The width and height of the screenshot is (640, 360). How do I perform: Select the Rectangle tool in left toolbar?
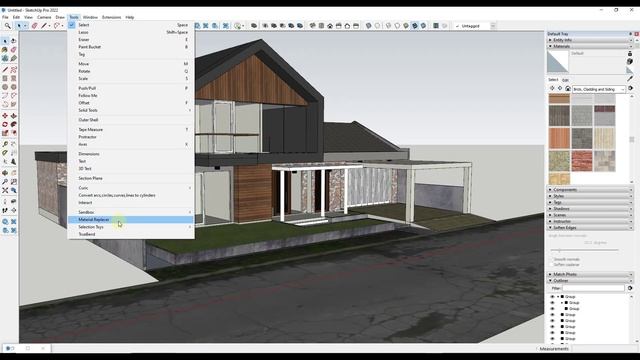[x=5, y=78]
